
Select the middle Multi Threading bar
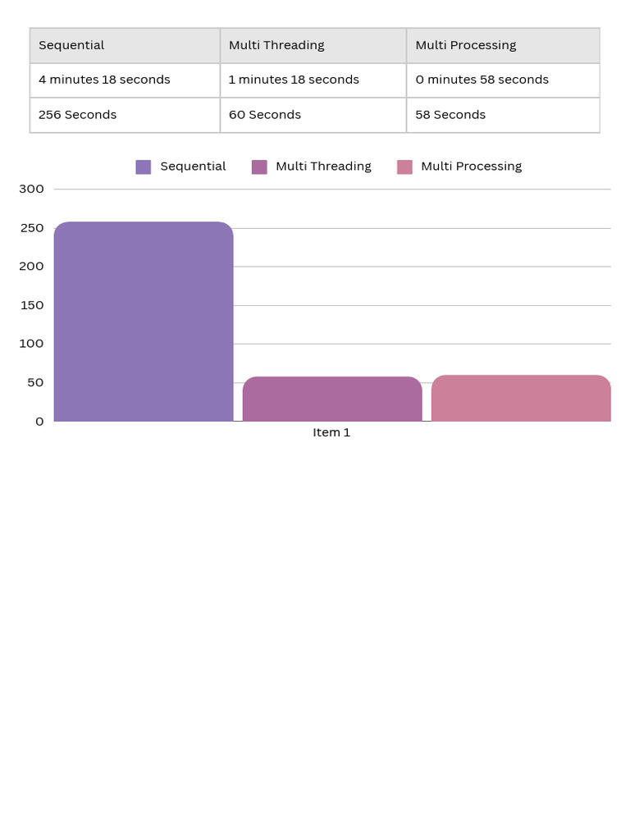point(332,399)
